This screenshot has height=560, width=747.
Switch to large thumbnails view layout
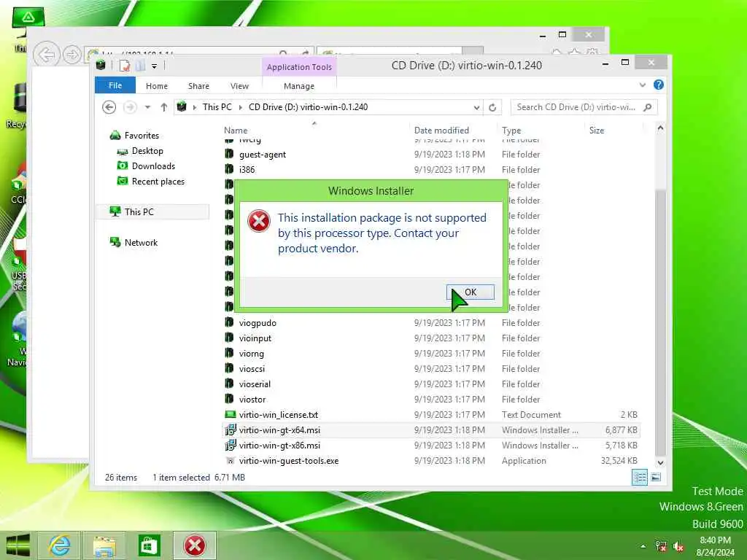point(656,477)
